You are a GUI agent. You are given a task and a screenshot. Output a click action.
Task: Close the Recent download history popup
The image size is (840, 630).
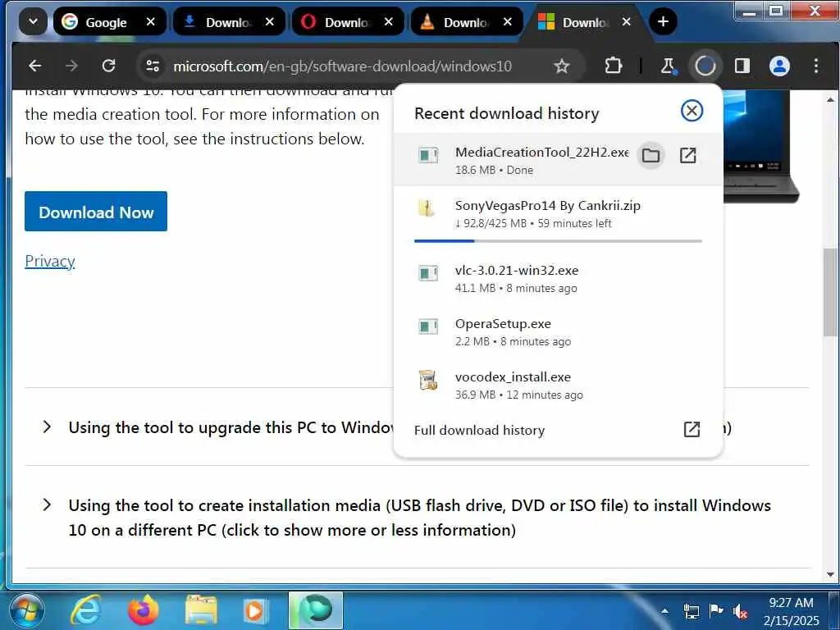pos(692,111)
